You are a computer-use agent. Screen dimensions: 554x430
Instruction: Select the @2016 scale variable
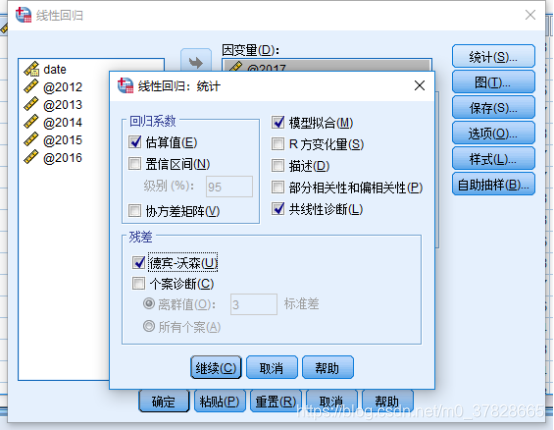63,158
